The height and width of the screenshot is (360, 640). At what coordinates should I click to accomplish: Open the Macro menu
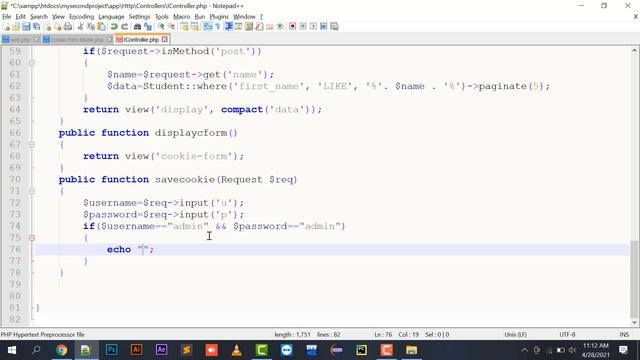tap(181, 17)
